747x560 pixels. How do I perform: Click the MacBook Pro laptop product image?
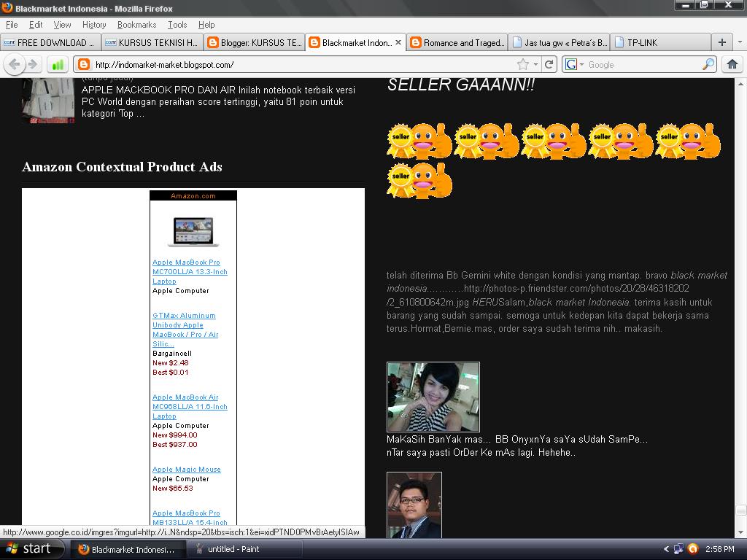click(x=193, y=231)
